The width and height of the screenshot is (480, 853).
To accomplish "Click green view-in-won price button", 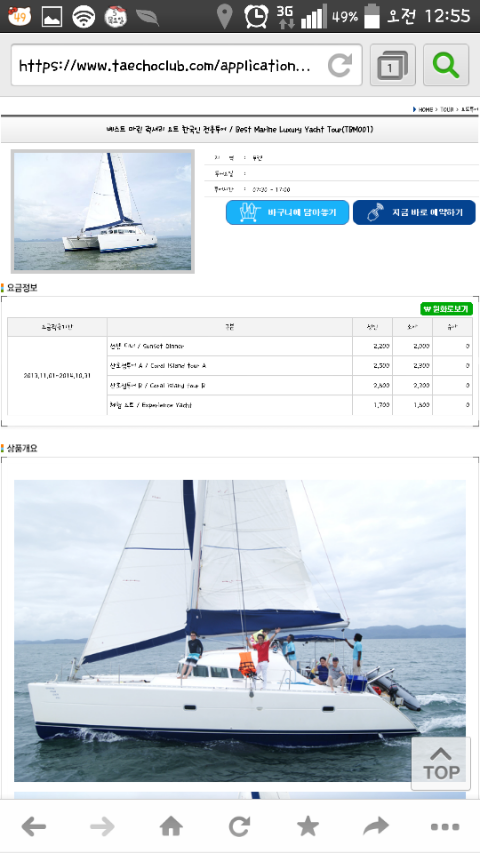I will 446,308.
